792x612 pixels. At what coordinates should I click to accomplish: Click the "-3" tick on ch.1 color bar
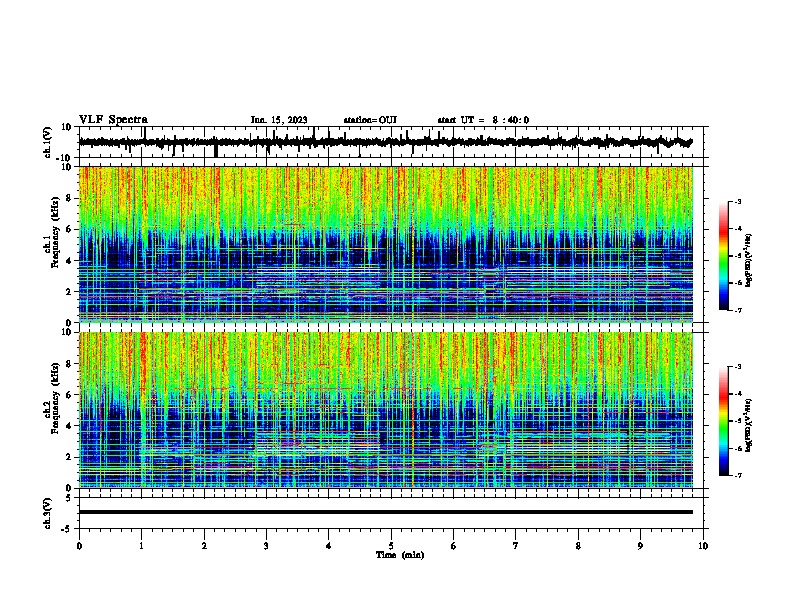pyautogui.click(x=737, y=201)
